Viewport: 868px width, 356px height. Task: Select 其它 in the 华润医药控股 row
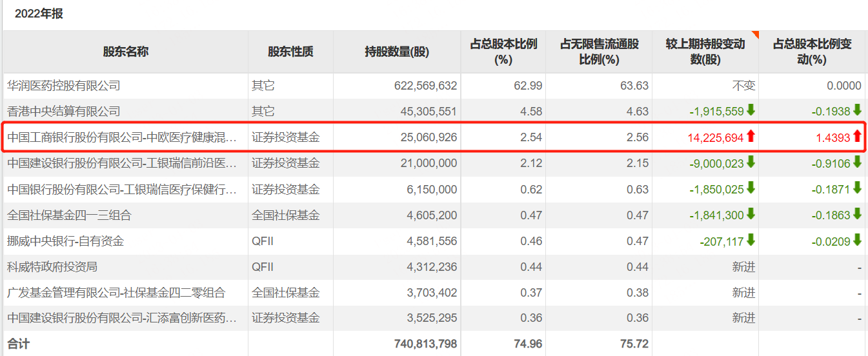(x=263, y=86)
